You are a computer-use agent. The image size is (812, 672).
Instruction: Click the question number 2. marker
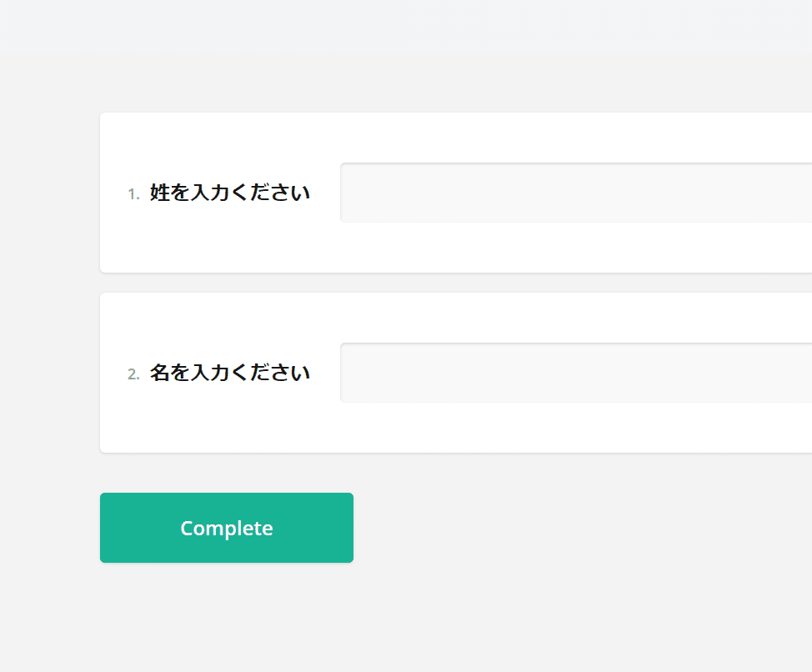(133, 374)
